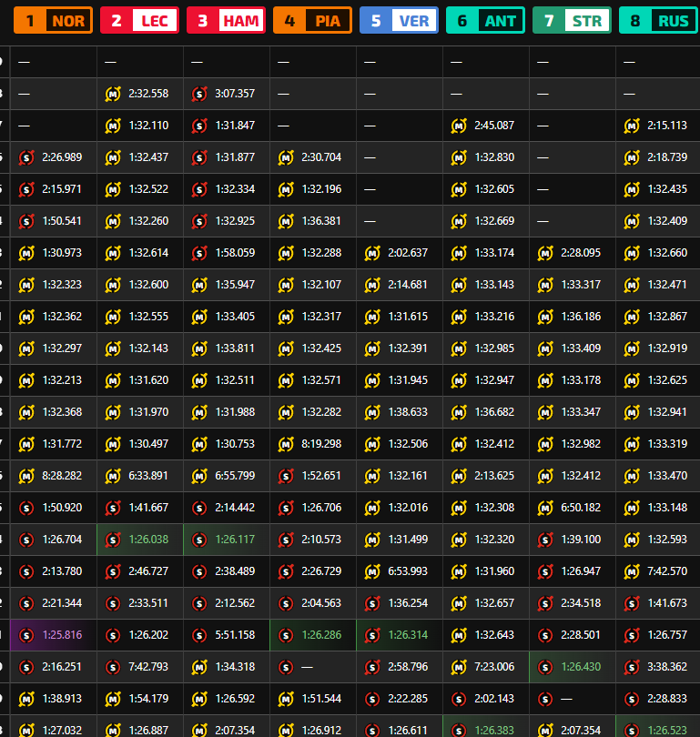Click lap time 2:58.796
Viewport: 700px width, 737px height.
pos(408,667)
